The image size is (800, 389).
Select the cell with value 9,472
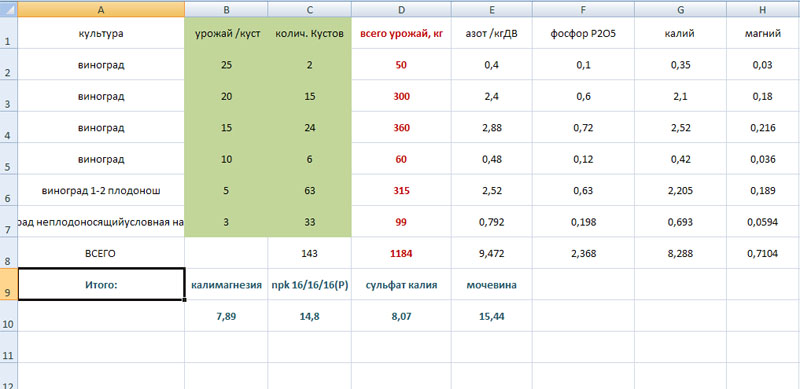click(491, 253)
